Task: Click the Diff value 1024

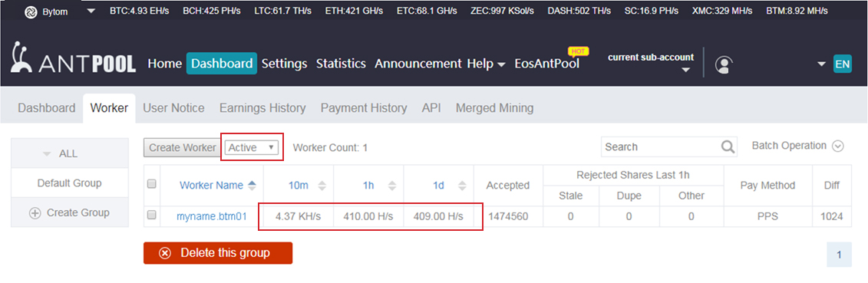Action: point(832,217)
